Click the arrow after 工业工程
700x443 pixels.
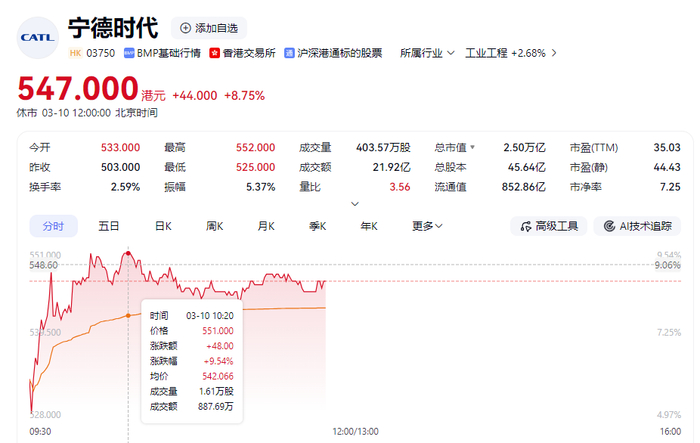[x=554, y=53]
